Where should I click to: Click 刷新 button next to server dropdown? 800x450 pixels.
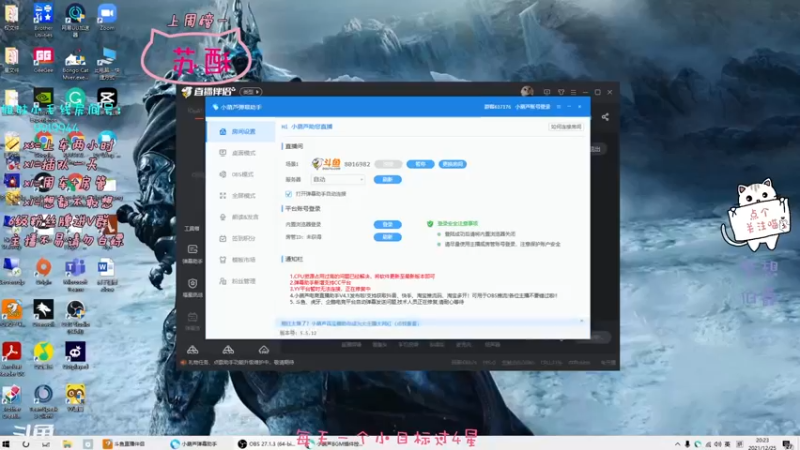(x=387, y=180)
